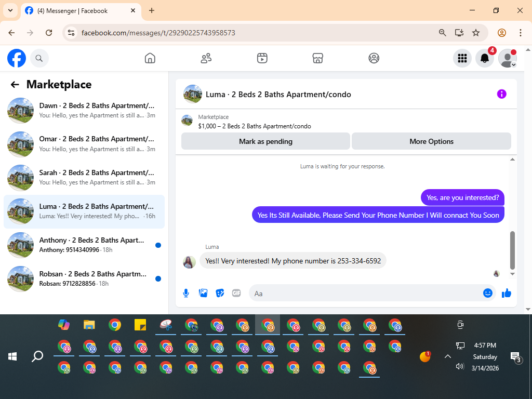Open Copilot from the taskbar

pos(64,325)
